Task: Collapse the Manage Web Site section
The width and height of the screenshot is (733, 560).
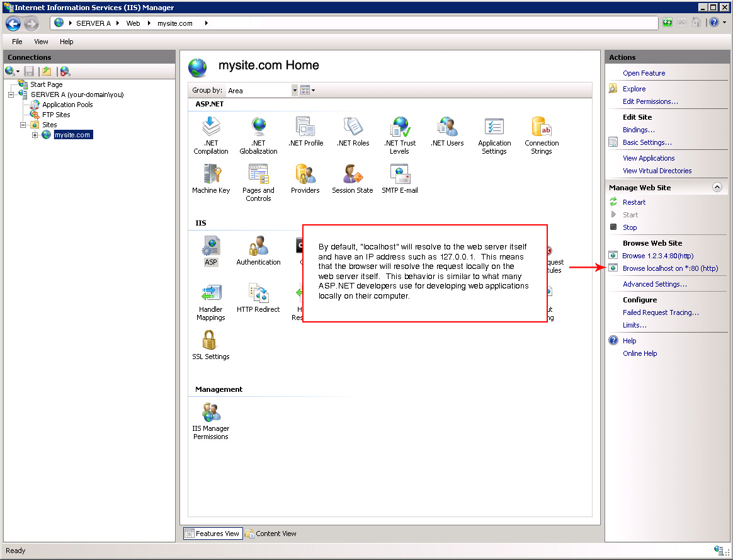Action: pos(717,188)
